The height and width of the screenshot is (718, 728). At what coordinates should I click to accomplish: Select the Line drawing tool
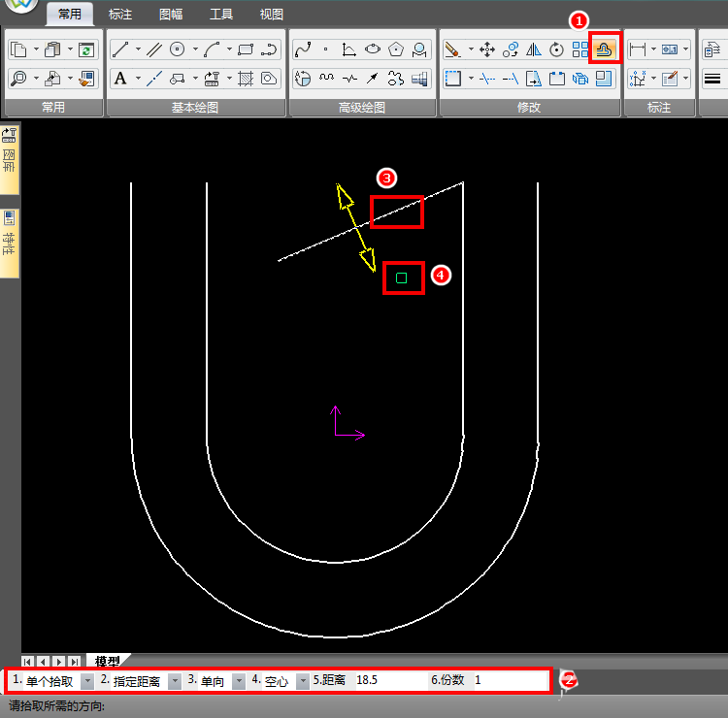click(x=120, y=49)
